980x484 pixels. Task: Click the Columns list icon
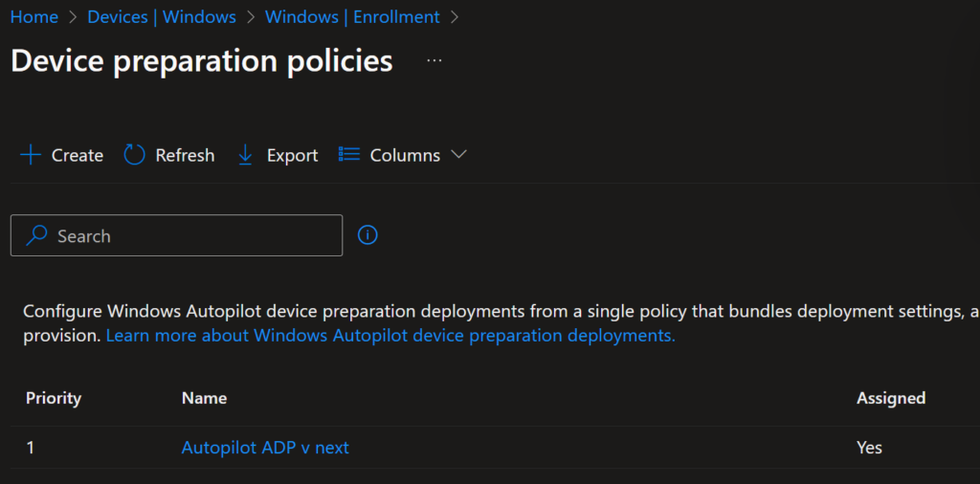[x=349, y=154]
